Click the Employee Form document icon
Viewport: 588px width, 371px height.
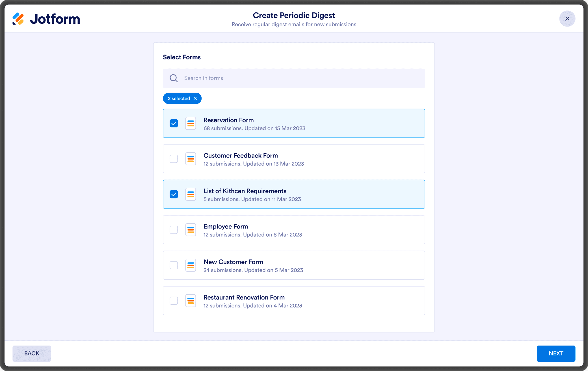point(191,230)
